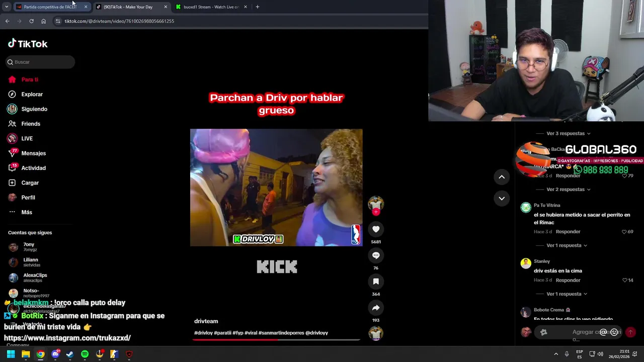Click the video player area

(276, 188)
